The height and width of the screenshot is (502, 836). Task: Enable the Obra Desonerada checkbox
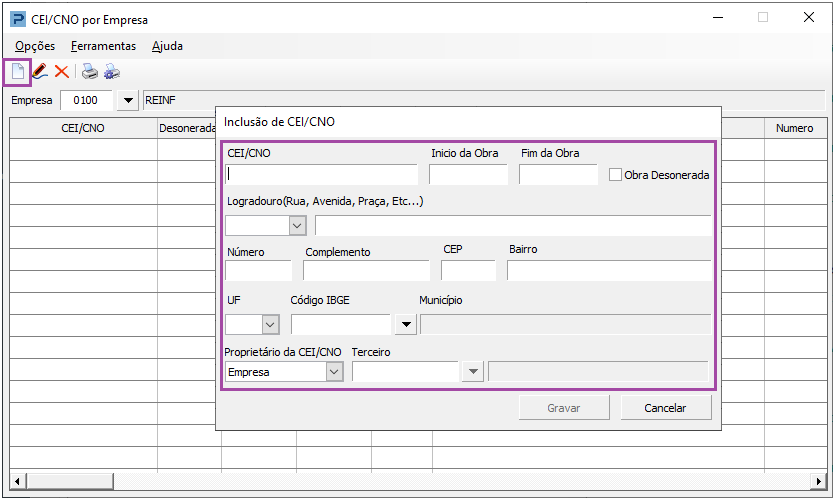(616, 175)
